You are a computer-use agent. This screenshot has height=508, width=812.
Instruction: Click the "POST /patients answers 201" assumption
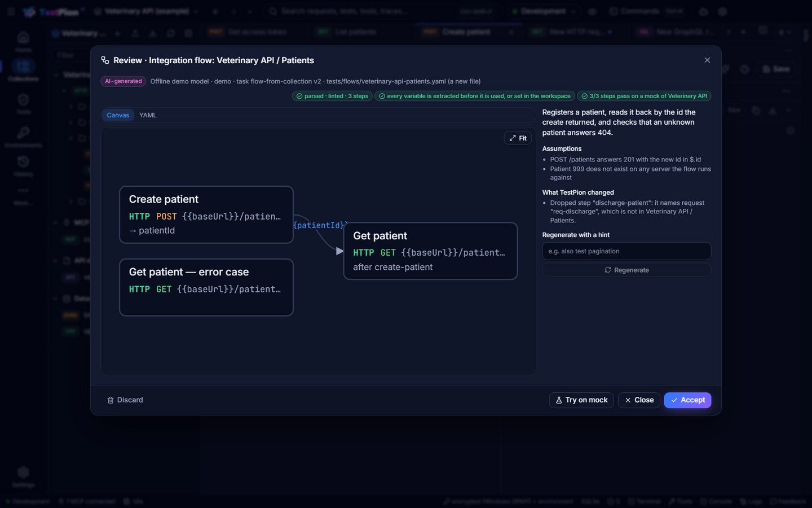pos(625,160)
